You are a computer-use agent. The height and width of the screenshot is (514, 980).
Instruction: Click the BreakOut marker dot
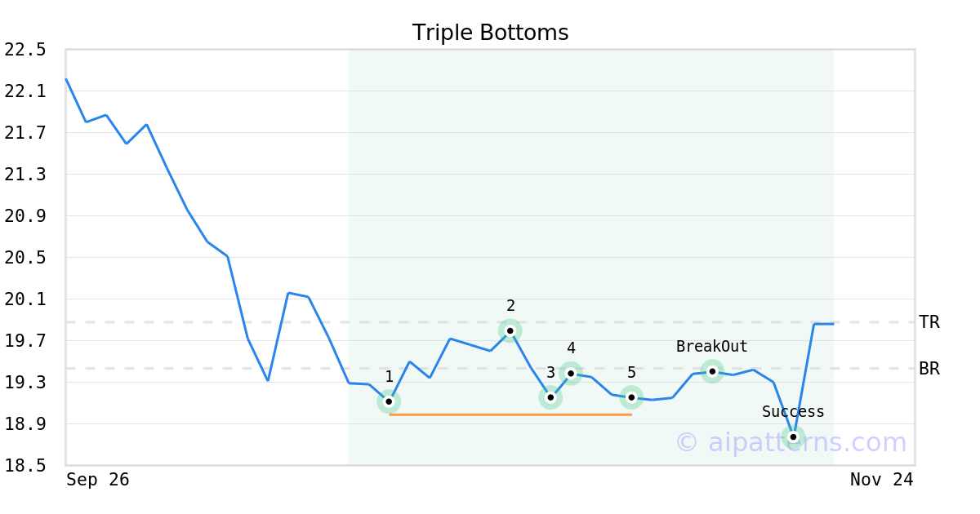712,371
